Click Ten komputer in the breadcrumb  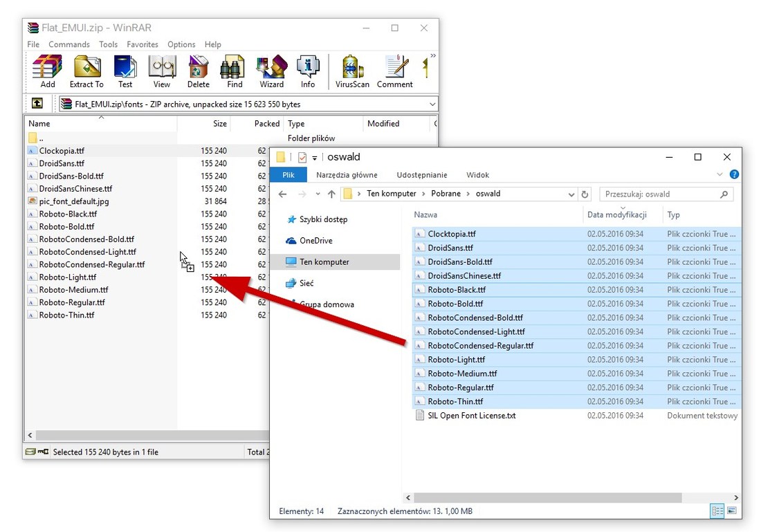[391, 194]
